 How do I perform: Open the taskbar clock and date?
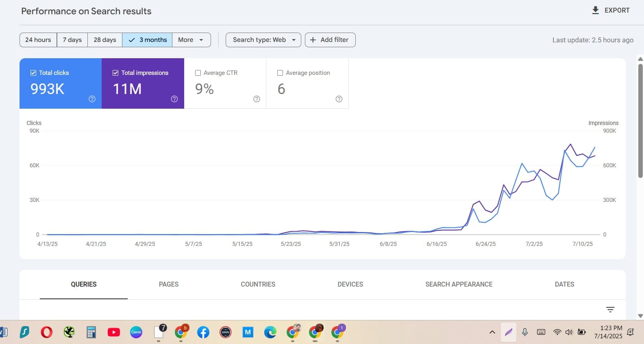[x=608, y=332]
